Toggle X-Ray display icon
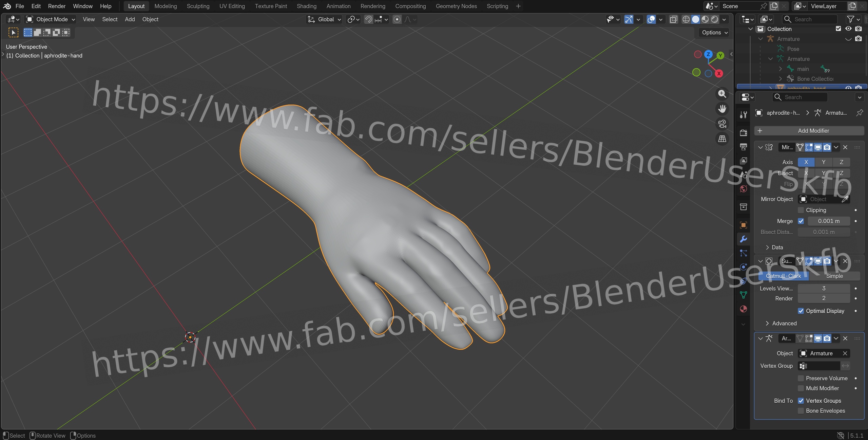 pos(674,19)
